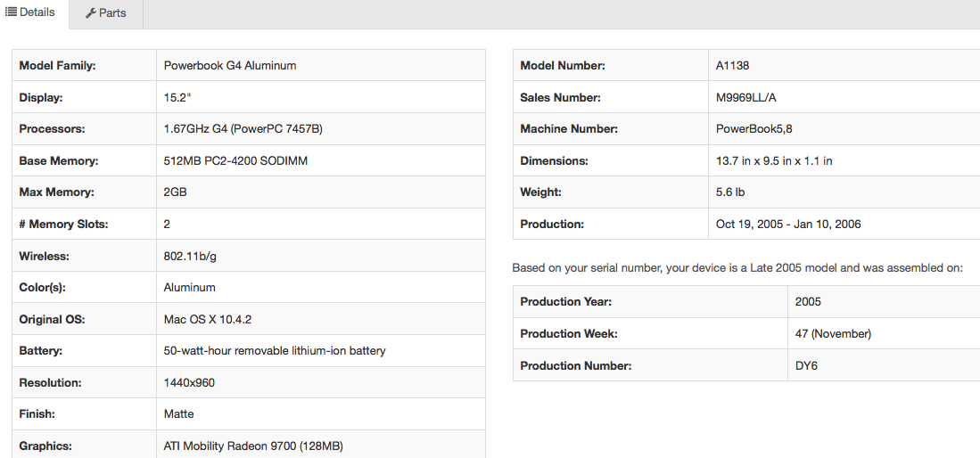Select the 50-watt-hour battery description

pos(275,350)
